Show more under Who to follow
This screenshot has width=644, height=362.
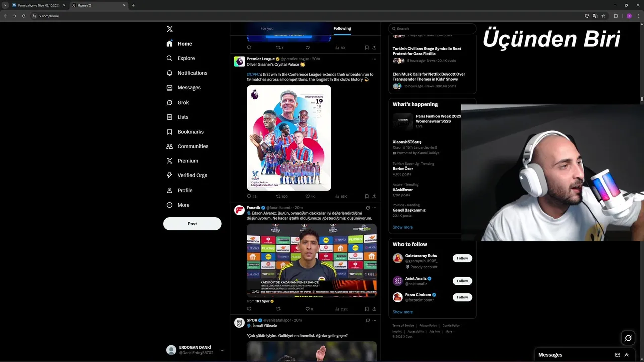click(x=403, y=312)
